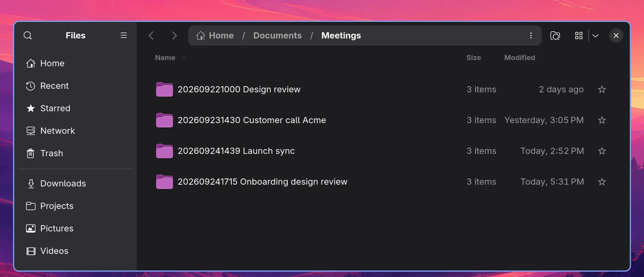Click the Network server icon
The height and width of the screenshot is (277, 644).
31,131
